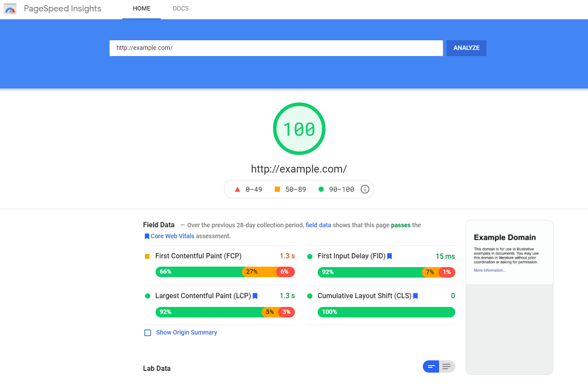Click the orange square indicator beside FCP
Viewport: 588px width, 384px height.
(x=148, y=256)
